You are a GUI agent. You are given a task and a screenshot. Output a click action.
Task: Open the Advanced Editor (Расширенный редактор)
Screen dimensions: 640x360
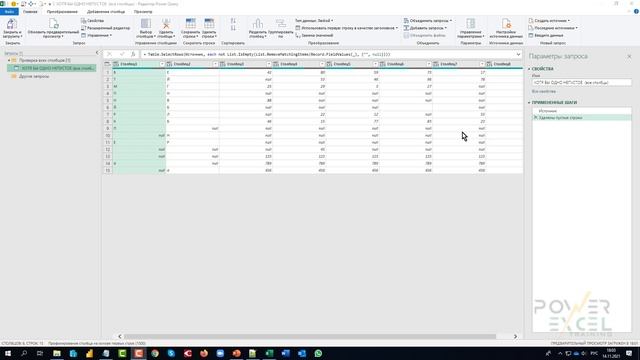point(105,28)
